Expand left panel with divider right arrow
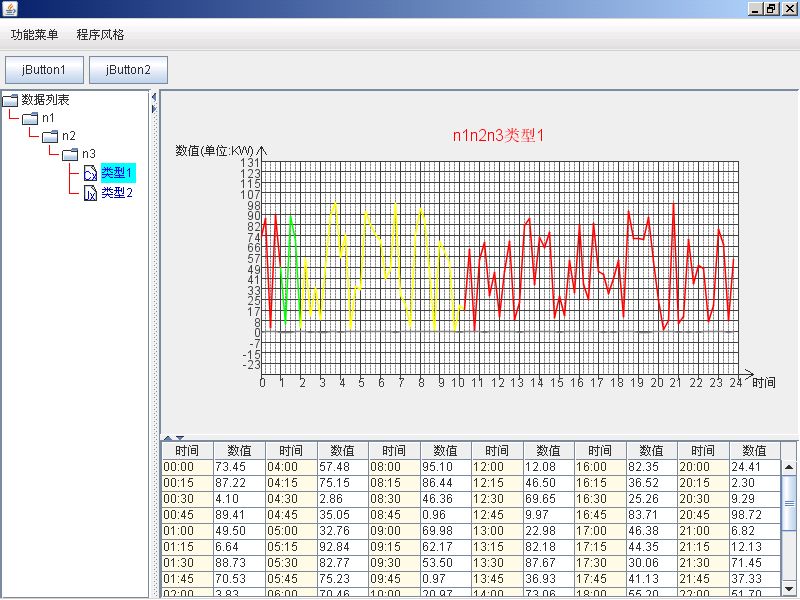The height and width of the screenshot is (600, 800). tap(154, 109)
